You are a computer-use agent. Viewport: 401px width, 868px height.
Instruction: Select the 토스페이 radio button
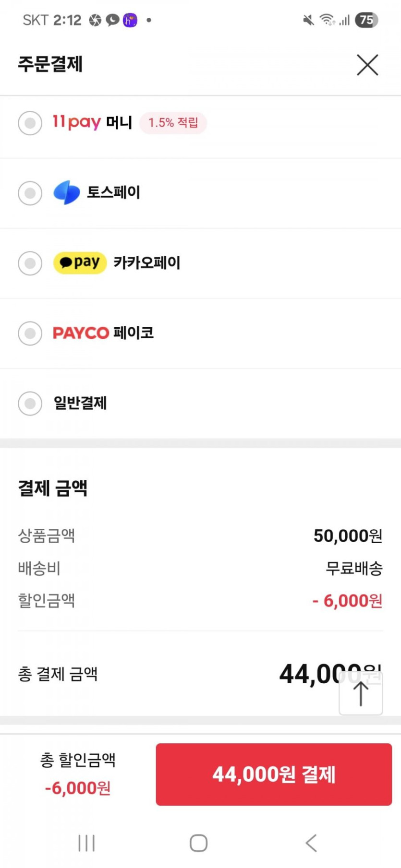(x=30, y=193)
